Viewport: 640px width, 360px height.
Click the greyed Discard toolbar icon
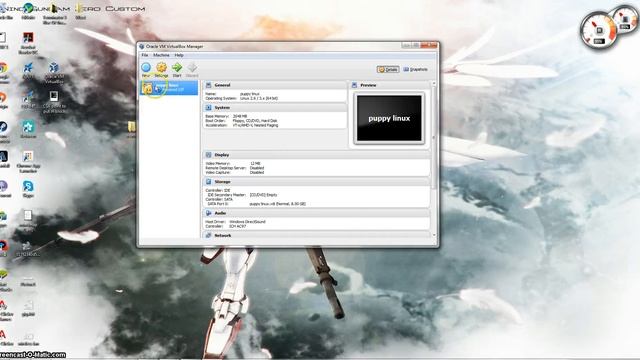click(192, 69)
